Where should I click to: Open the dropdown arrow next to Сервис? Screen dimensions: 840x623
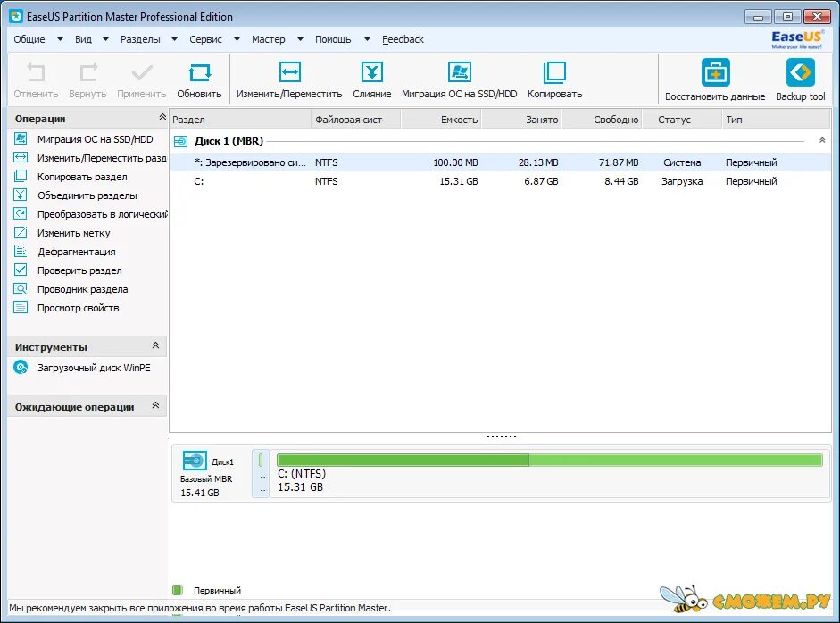click(237, 39)
